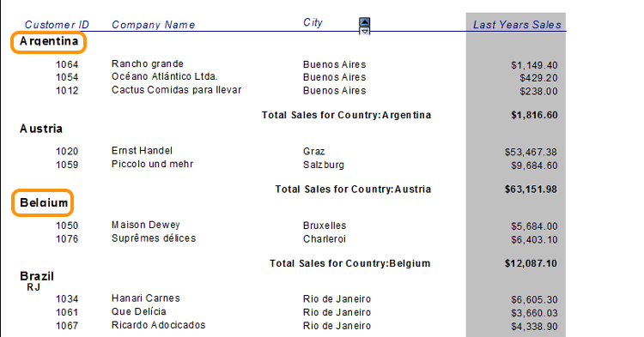Click the Brazil group heading
Viewport: 644px width, 337px height.
pyautogui.click(x=37, y=276)
